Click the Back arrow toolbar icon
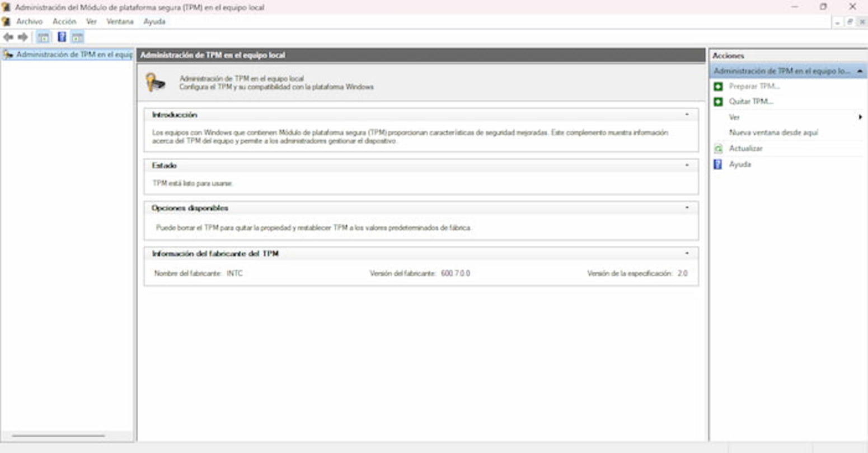The width and height of the screenshot is (868, 453). point(8,37)
